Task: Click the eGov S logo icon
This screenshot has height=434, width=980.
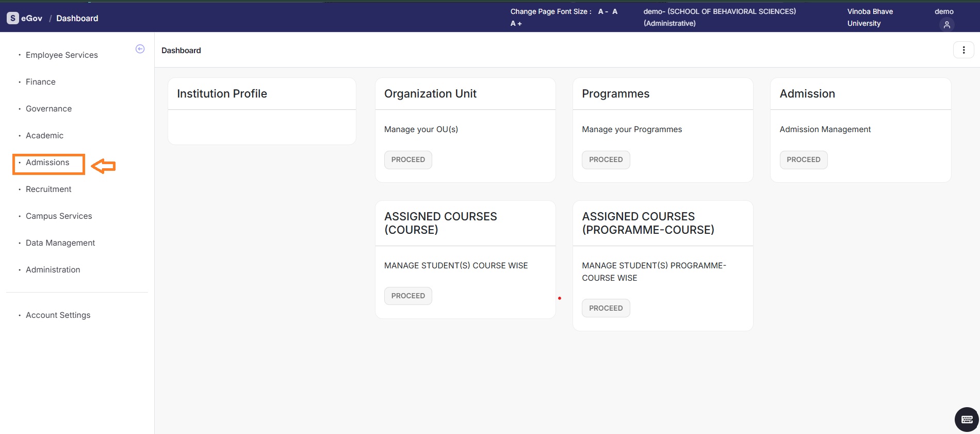Action: (13, 18)
